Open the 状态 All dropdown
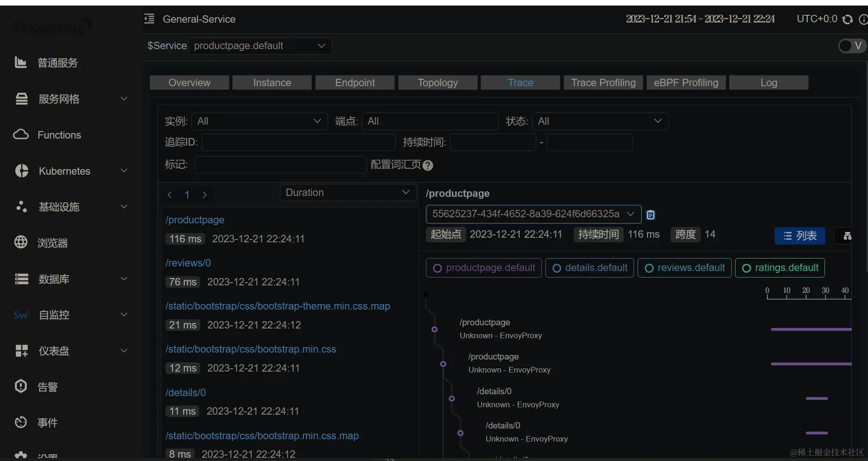The height and width of the screenshot is (461, 868). [600, 121]
